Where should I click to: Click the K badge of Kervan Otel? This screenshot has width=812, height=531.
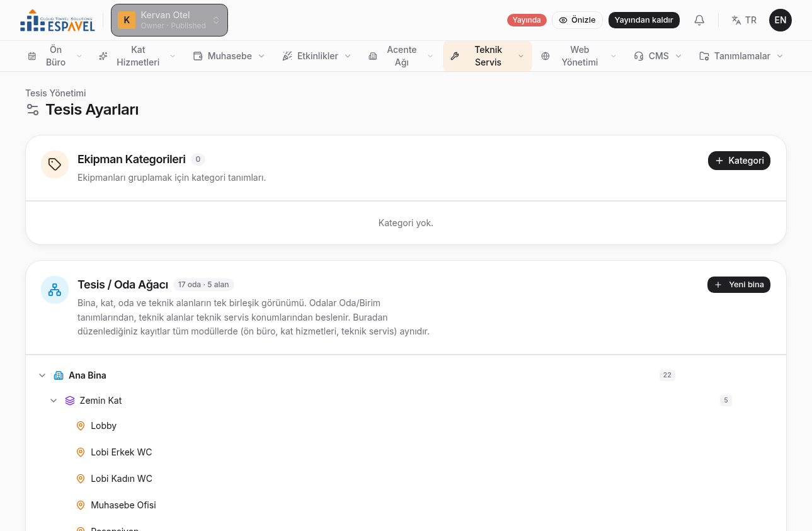click(x=127, y=20)
